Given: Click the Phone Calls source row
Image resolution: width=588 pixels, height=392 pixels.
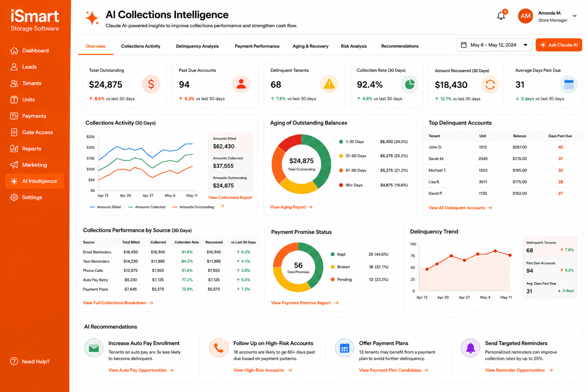Looking at the screenshot, I should point(169,271).
